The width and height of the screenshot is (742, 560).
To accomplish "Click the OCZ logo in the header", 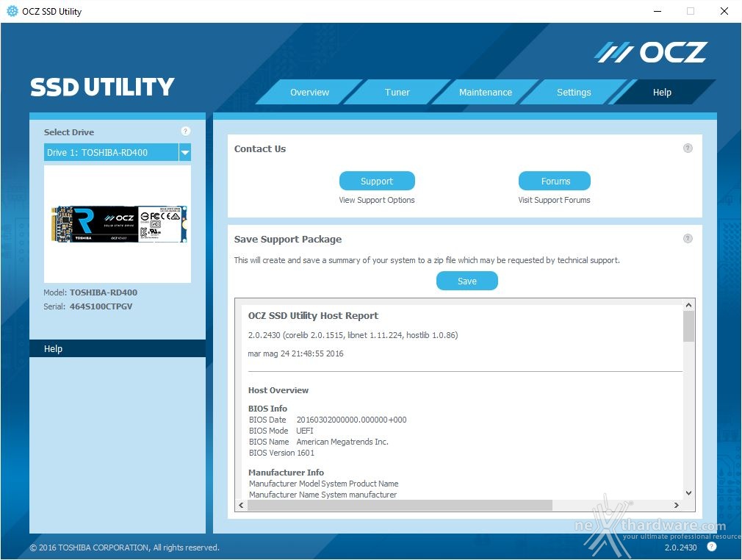I will coord(651,52).
